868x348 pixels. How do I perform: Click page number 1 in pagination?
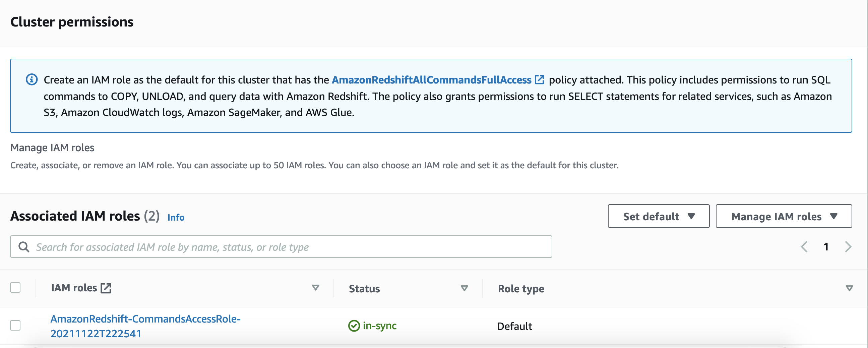(826, 247)
